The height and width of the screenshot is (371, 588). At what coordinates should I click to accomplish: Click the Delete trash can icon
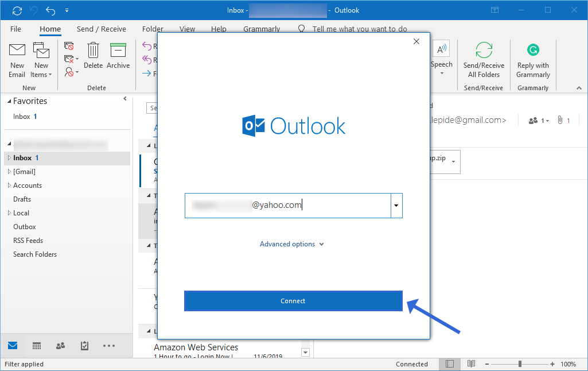[x=93, y=51]
